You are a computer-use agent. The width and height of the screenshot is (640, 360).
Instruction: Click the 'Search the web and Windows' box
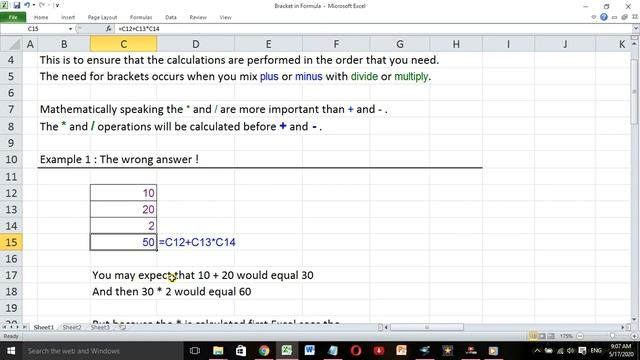(x=102, y=351)
